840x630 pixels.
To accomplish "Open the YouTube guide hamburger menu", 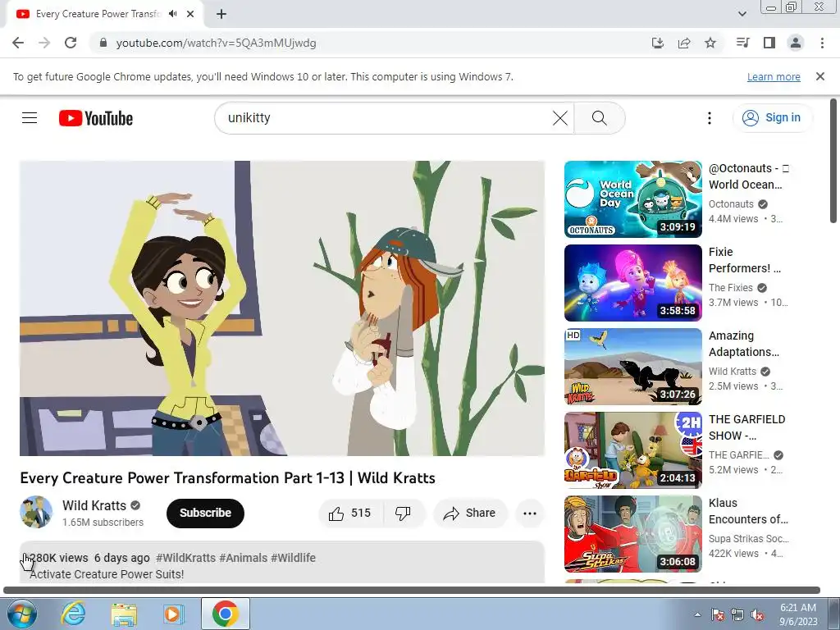I will (30, 118).
